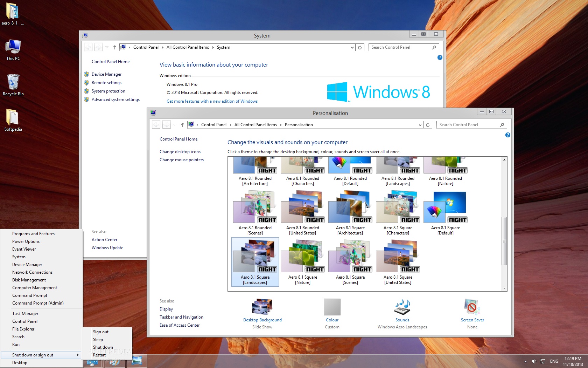Viewport: 588px width, 368px height.
Task: Expand the All Control Panel Items arrow in the System window
Action: [213, 47]
